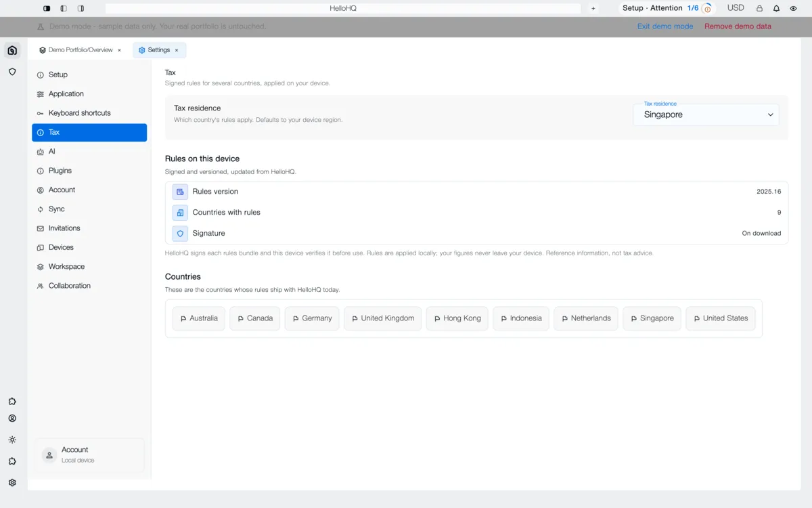
Task: Toggle the sun theme icon in the left rail
Action: pos(12,440)
